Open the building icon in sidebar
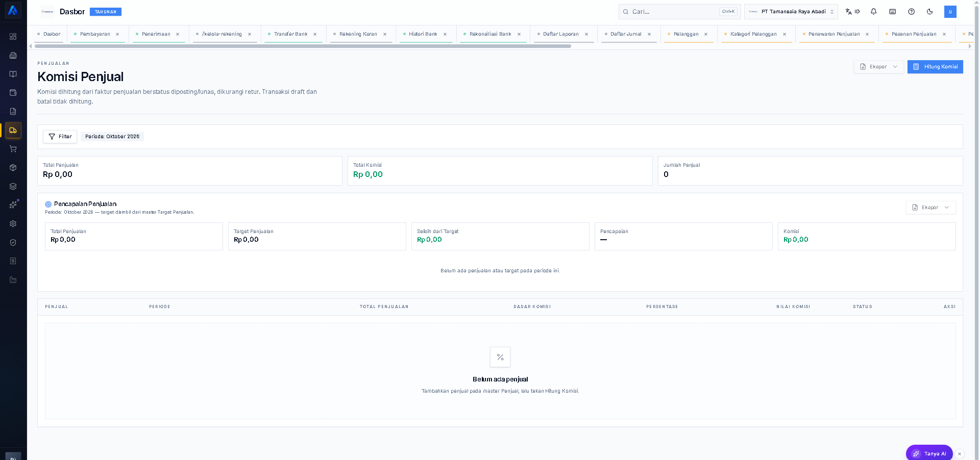980x460 pixels. [x=13, y=55]
